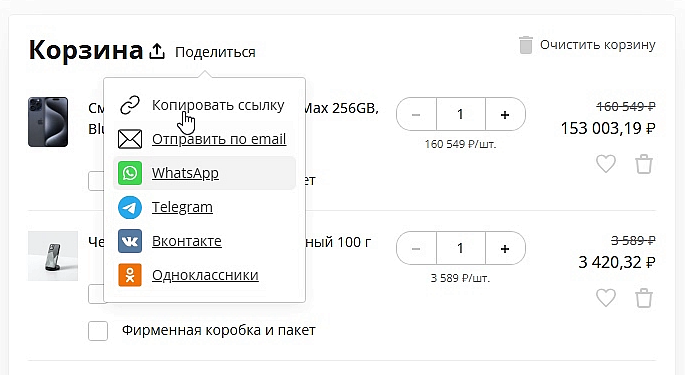Delete the iPhone item via the trash icon
This screenshot has width=685, height=375.
643,164
